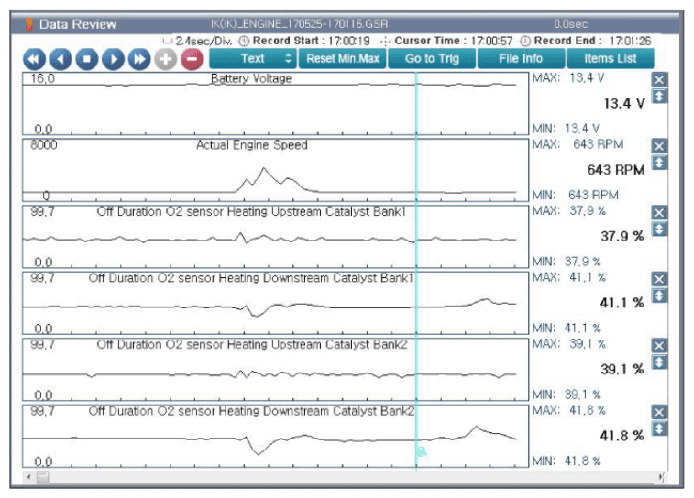Click the horizontal scrollbar left arrow

(27, 477)
